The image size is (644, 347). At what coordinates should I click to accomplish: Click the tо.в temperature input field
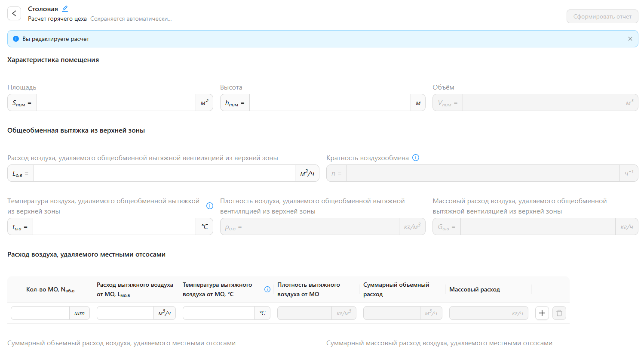(114, 226)
